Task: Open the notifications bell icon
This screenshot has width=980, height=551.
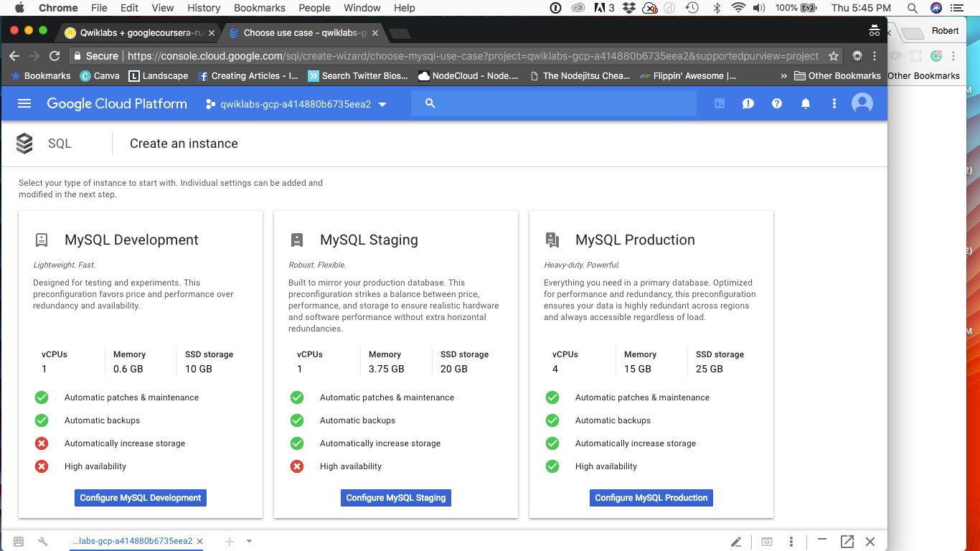Action: (x=806, y=103)
